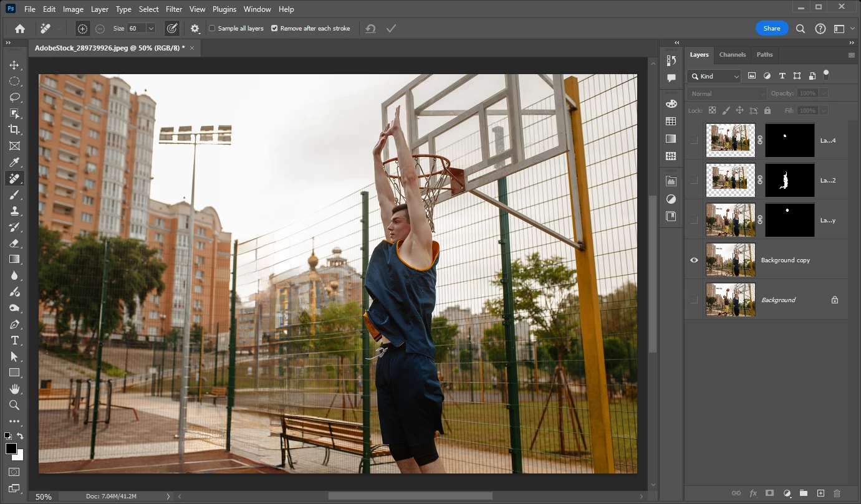Open the Plugins menu
The height and width of the screenshot is (504, 861).
tap(224, 9)
